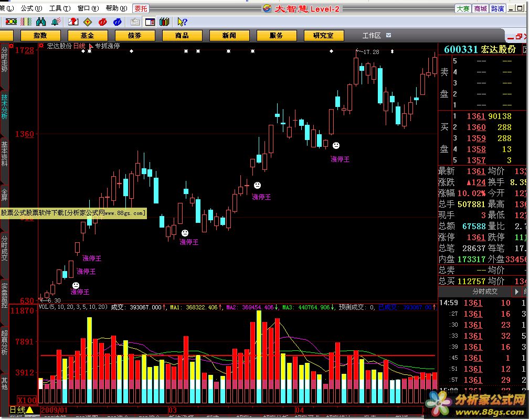
Task: Open the 工作区 workspace dropdown arrow
Action: (x=389, y=35)
